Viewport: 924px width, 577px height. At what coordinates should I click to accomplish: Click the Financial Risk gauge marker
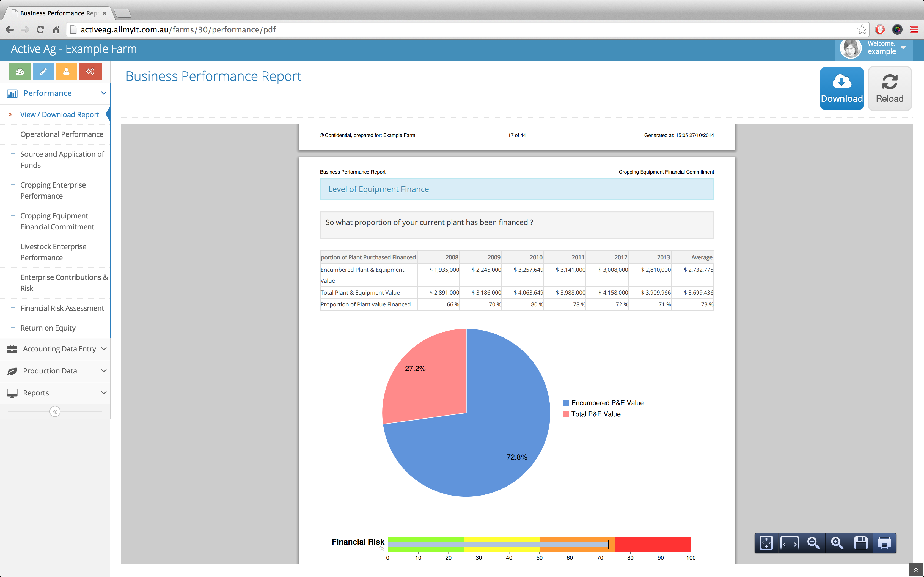[609, 545]
